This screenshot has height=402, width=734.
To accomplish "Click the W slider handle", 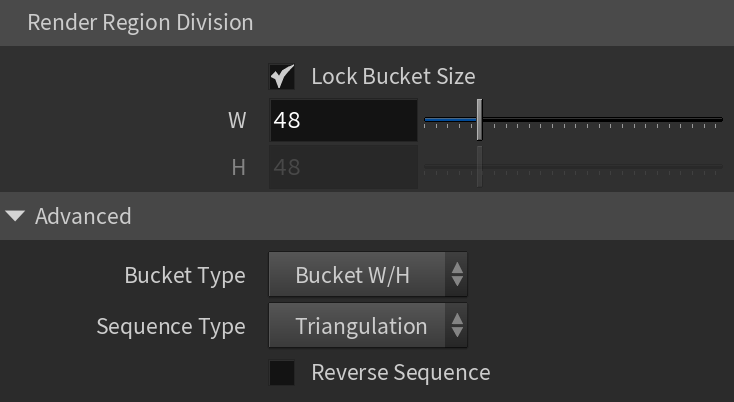I will 479,120.
